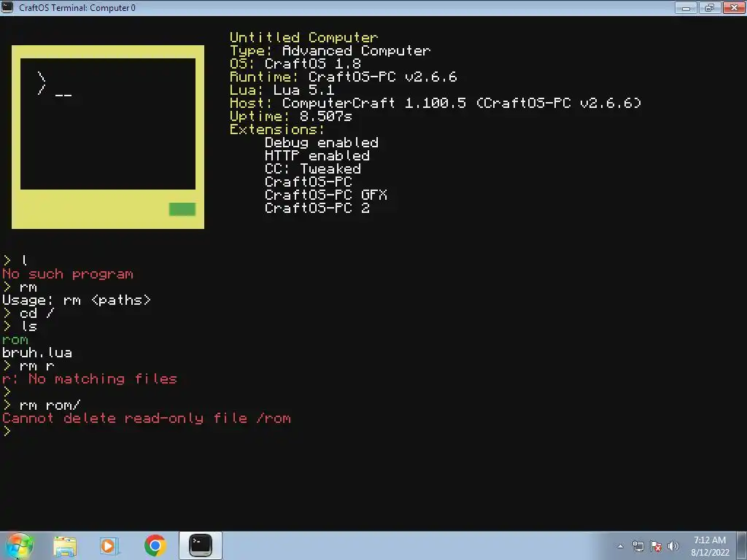Image resolution: width=747 pixels, height=560 pixels.
Task: Click the green power light on the computer logo
Action: tap(182, 209)
